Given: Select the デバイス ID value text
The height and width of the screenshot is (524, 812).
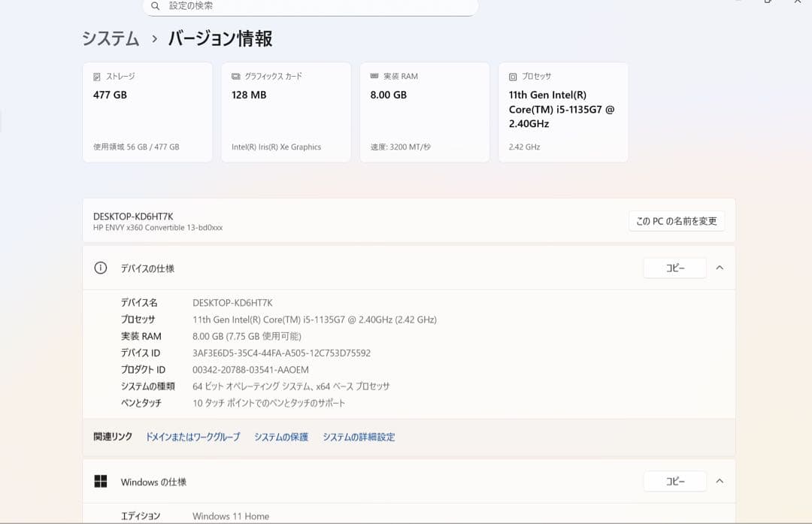Looking at the screenshot, I should [x=282, y=353].
